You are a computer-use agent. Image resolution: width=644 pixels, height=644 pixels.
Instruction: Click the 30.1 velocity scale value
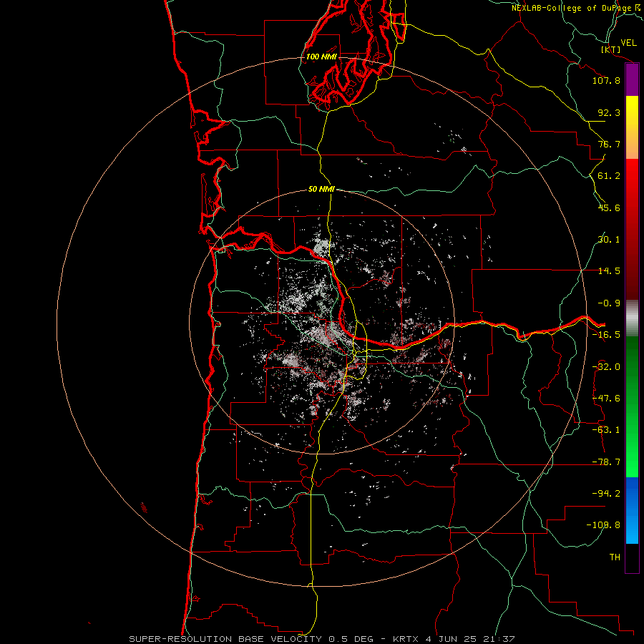[609, 240]
